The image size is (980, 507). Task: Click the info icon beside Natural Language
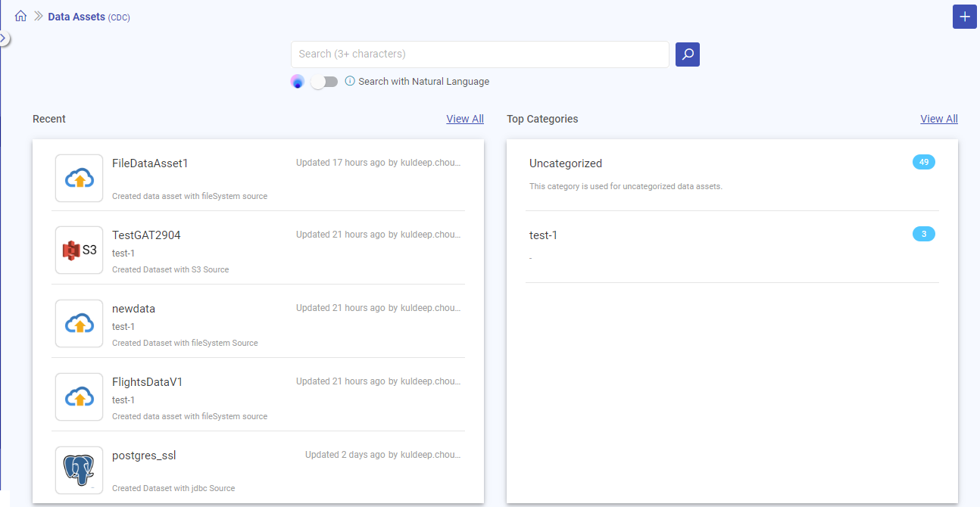point(350,81)
